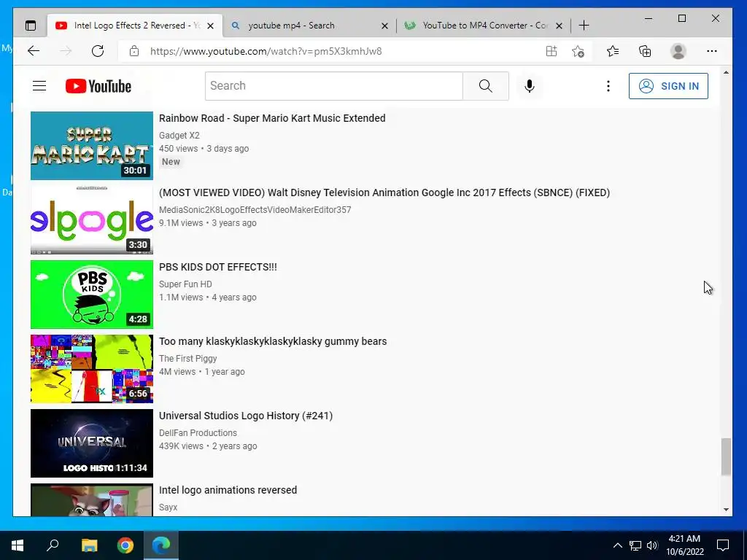Open the Walt Disney Television Animation Google video title
This screenshot has height=560, width=747.
click(x=384, y=192)
